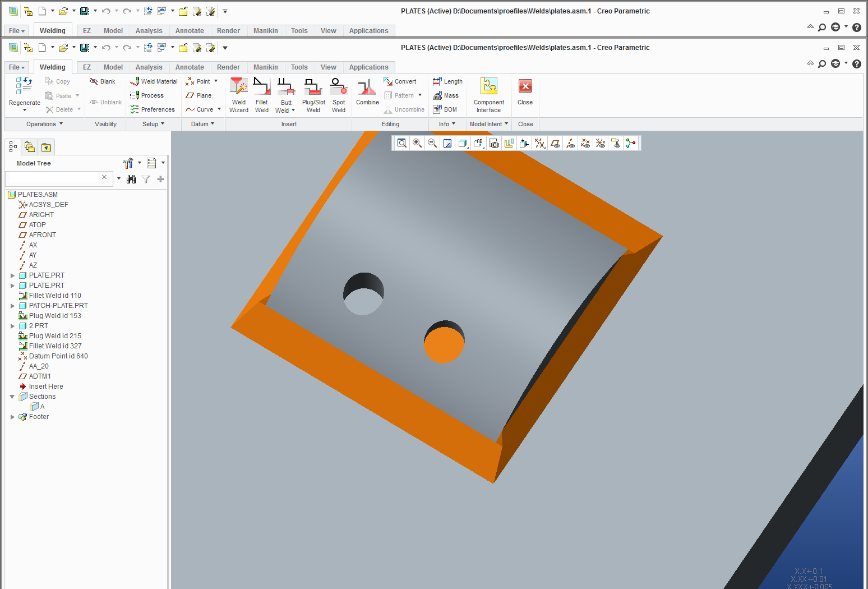Image resolution: width=868 pixels, height=589 pixels.
Task: Switch to the Render tab in the front window
Action: (228, 67)
